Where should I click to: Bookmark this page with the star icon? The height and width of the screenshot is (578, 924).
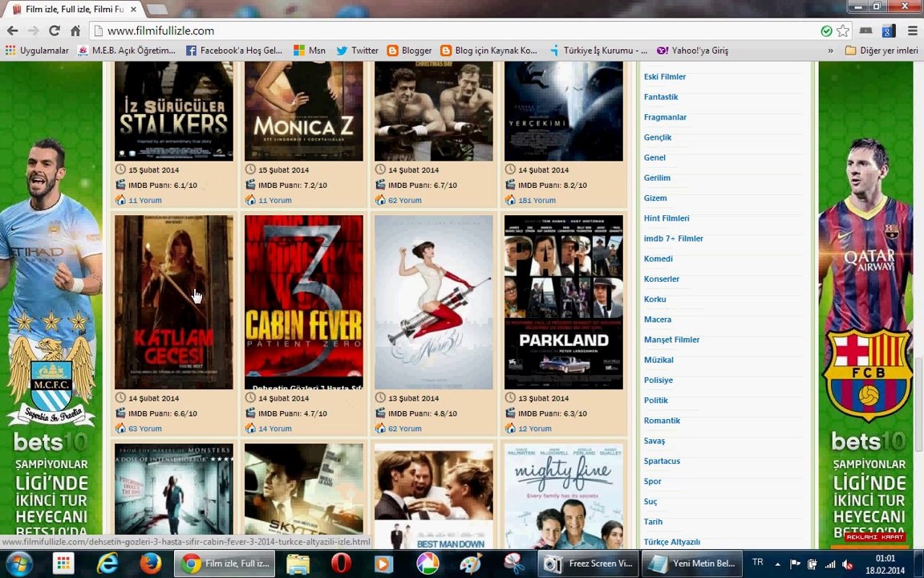(843, 31)
